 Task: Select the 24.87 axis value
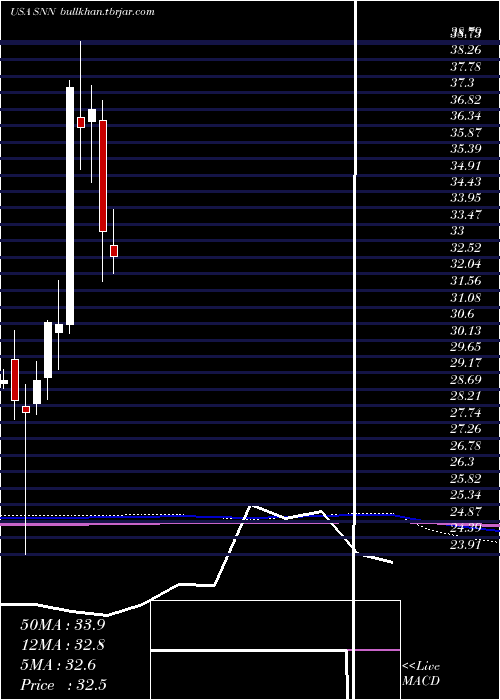pos(466,511)
